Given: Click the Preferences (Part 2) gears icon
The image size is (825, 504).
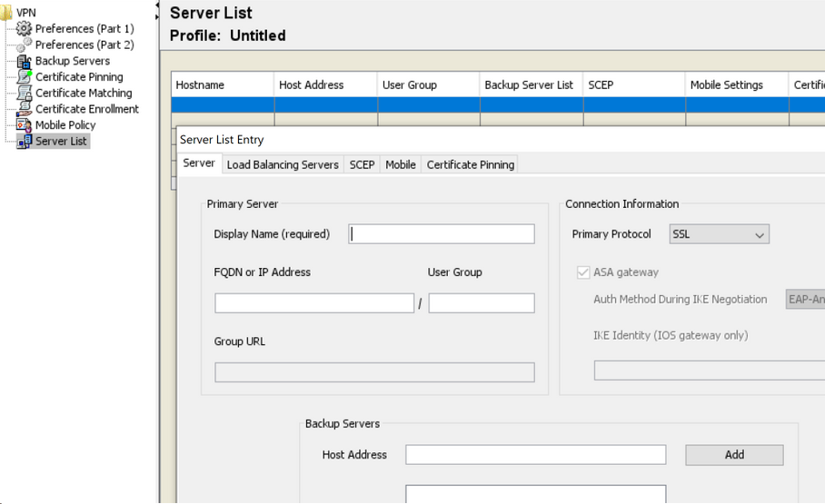Looking at the screenshot, I should 24,44.
